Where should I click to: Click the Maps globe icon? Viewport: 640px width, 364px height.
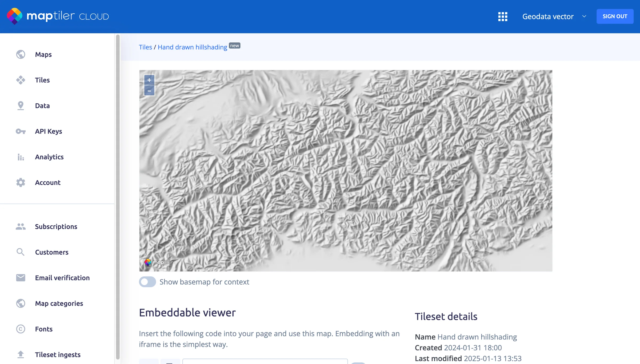tap(21, 54)
